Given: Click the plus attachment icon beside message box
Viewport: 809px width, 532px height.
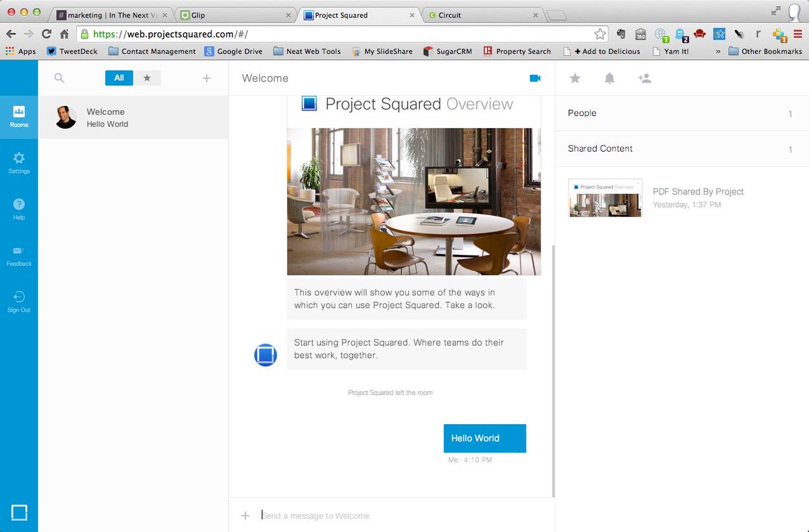Looking at the screenshot, I should tap(245, 516).
